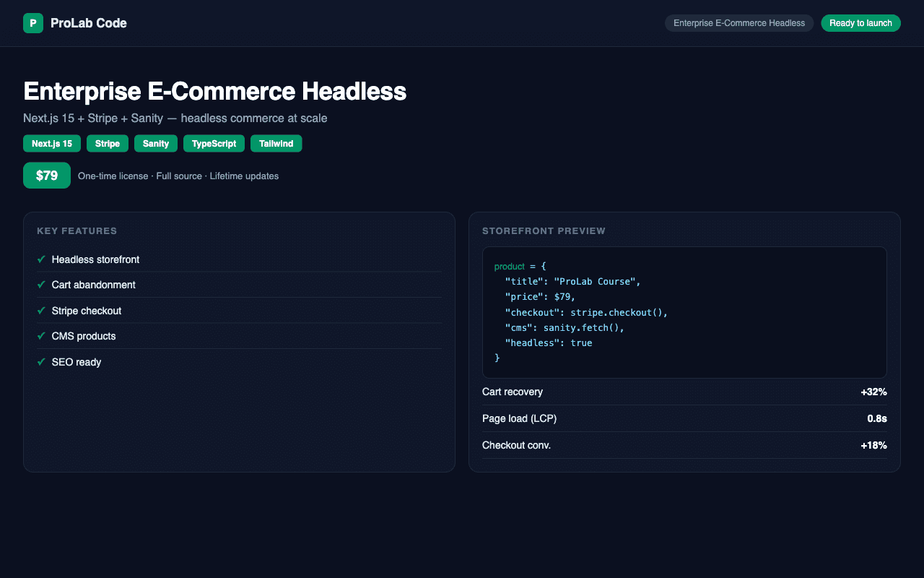
Task: Click the Next.js 15 + Stripe + Sanity subtitle
Action: point(175,118)
